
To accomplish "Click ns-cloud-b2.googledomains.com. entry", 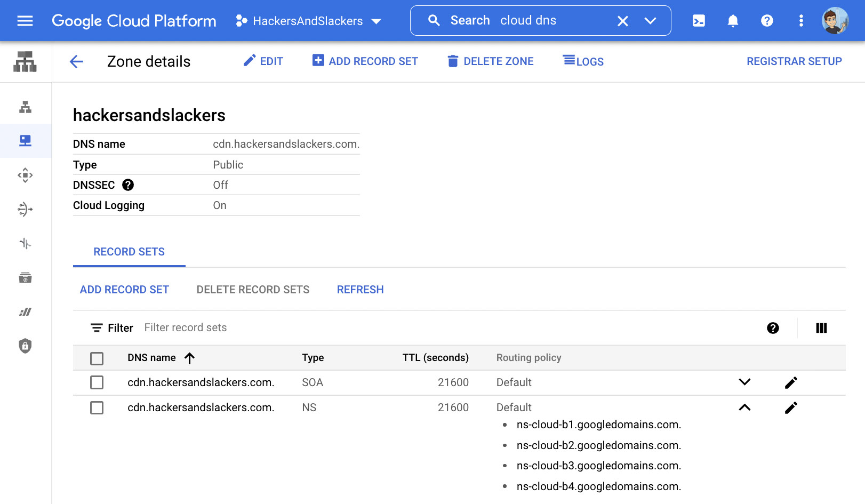I will (599, 445).
